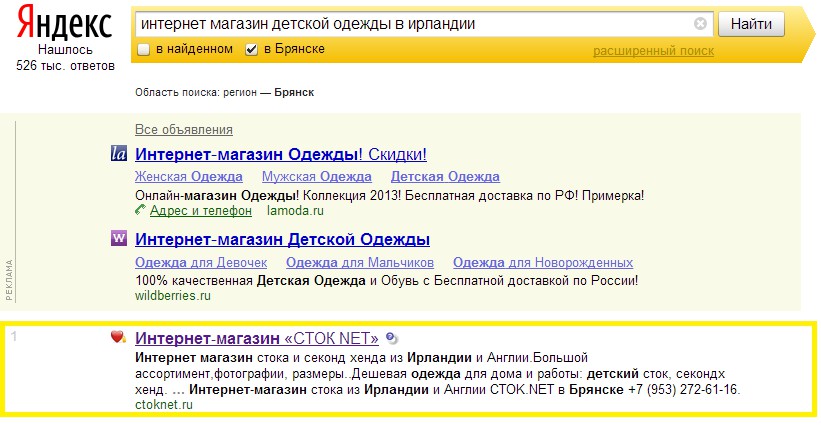Toggle the 'в найденном' checkbox
The height and width of the screenshot is (425, 821).
coord(143,50)
